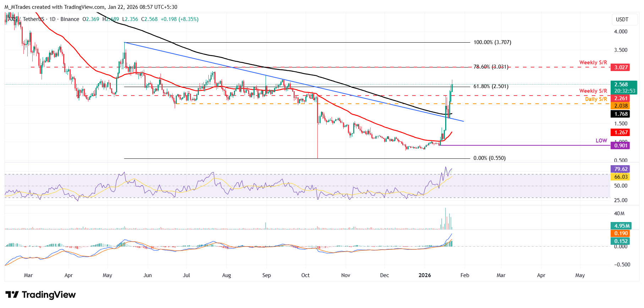This screenshot has height=308, width=644.
Task: Click the orange 2.038 Daily S/R price tag
Action: point(621,106)
